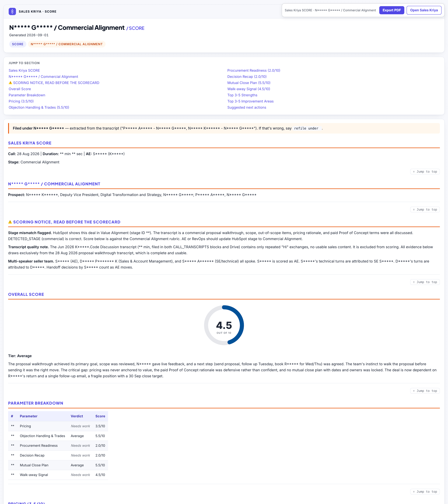Click Objection Handling & Trades table cell

[42, 436]
